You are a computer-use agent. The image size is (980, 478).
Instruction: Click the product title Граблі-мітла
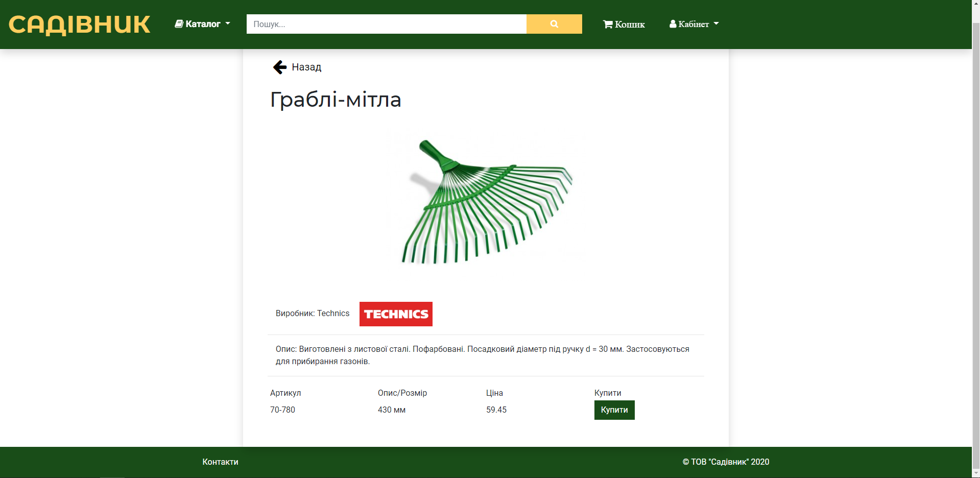336,100
